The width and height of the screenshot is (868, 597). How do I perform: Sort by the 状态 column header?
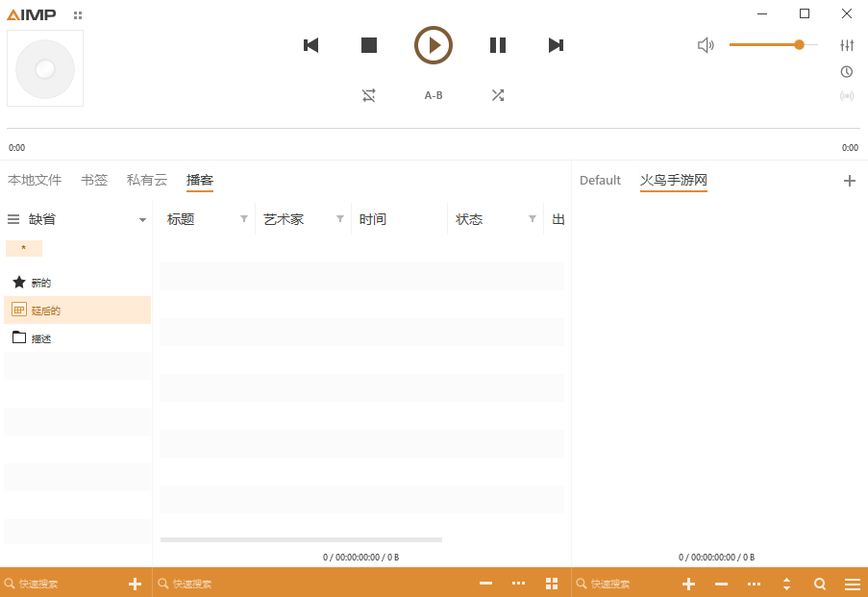point(469,219)
